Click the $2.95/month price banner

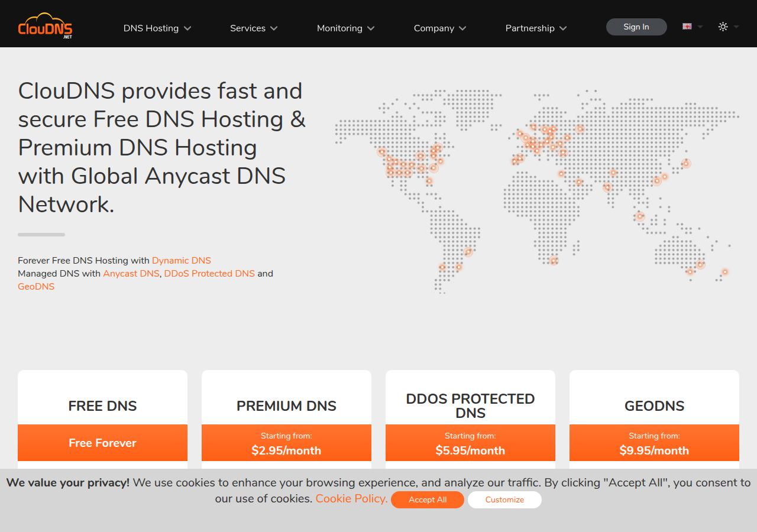[286, 443]
